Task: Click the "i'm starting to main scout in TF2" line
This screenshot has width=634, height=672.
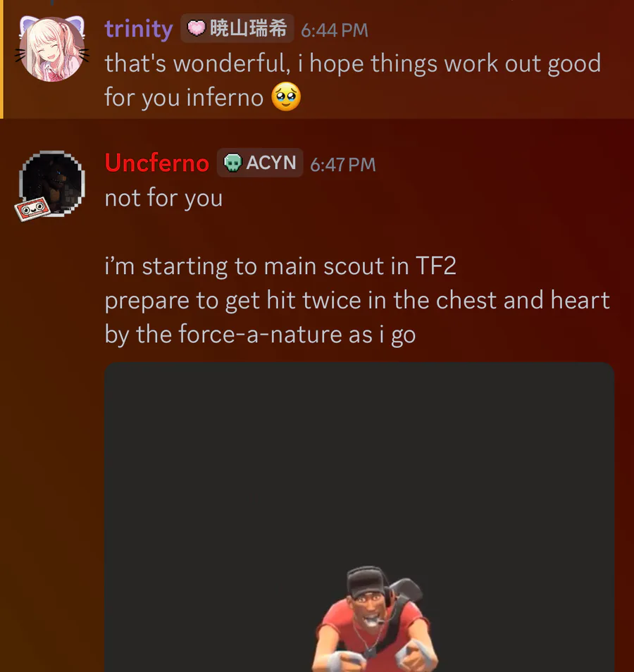Action: [x=280, y=266]
